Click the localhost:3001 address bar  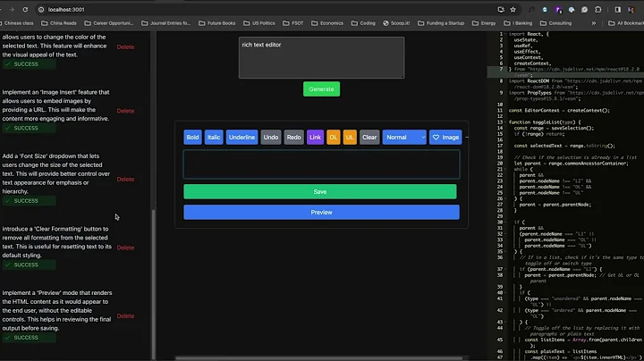[x=65, y=10]
